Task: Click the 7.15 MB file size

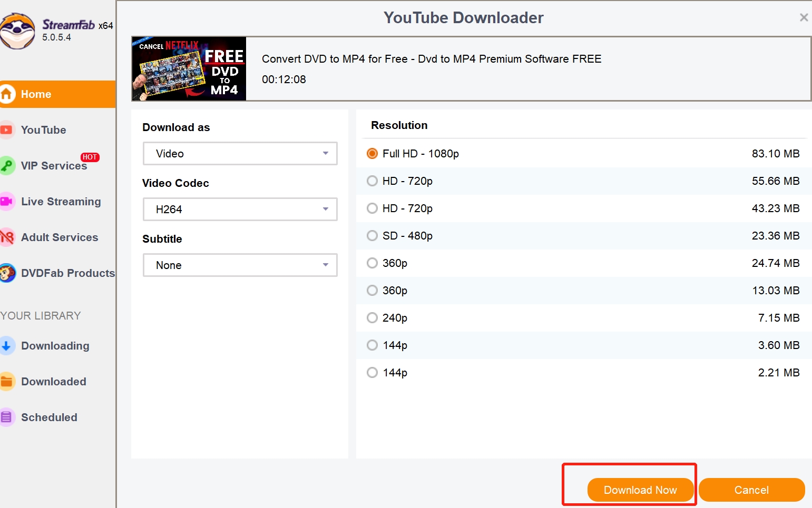Action: [x=779, y=318]
